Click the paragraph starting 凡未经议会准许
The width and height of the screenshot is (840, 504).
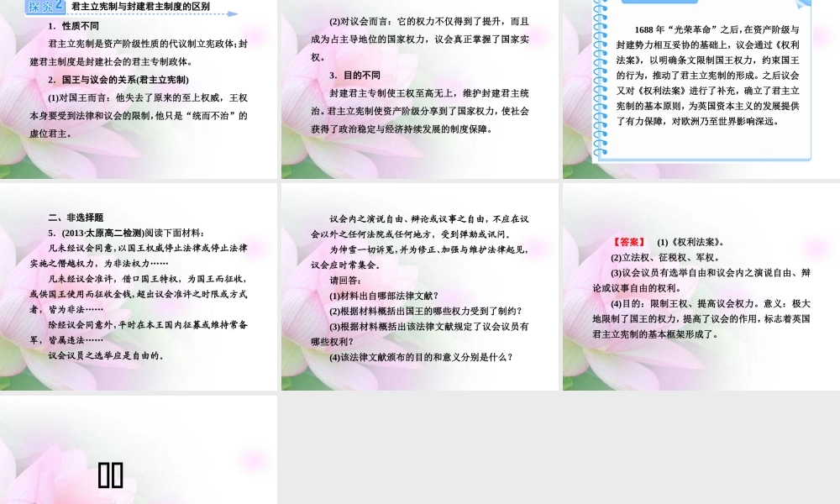click(x=139, y=294)
